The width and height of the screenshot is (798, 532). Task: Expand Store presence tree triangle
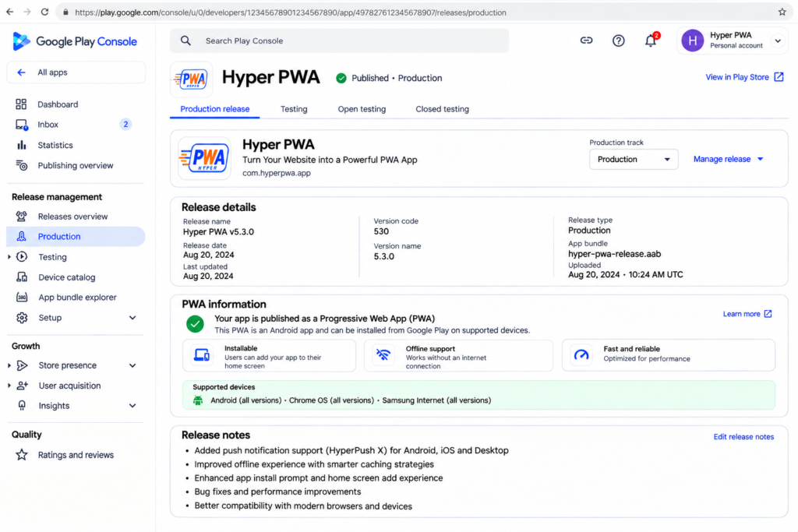click(9, 365)
